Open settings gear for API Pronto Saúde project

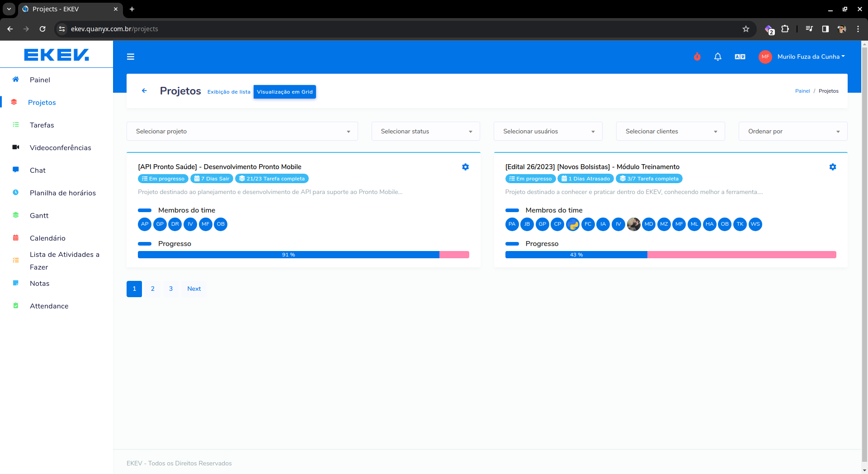coord(465,167)
